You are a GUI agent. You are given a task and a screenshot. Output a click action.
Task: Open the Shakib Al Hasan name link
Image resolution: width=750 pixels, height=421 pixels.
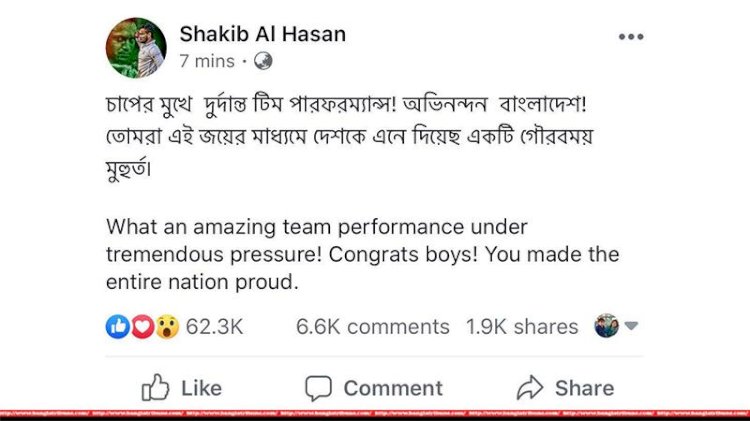[x=262, y=34]
